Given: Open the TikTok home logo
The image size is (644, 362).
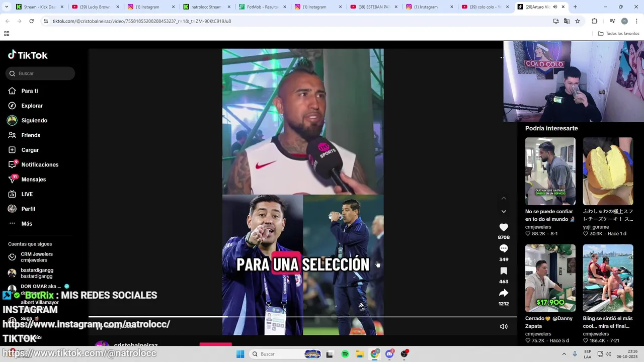Looking at the screenshot, I should 28,55.
